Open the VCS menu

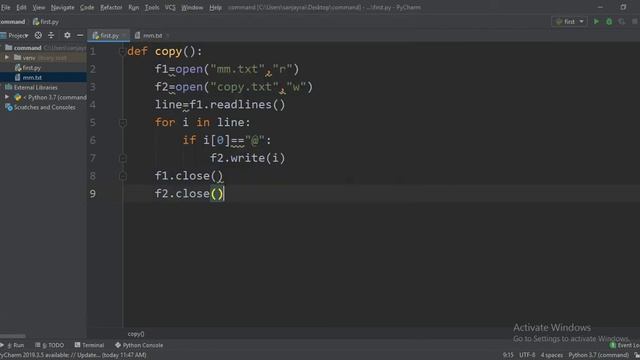click(x=170, y=7)
